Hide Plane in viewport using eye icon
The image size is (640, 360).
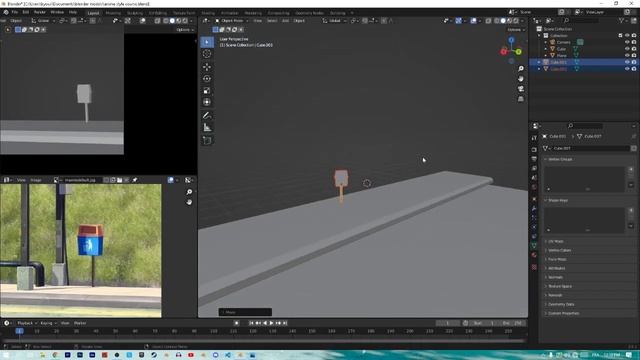[627, 55]
